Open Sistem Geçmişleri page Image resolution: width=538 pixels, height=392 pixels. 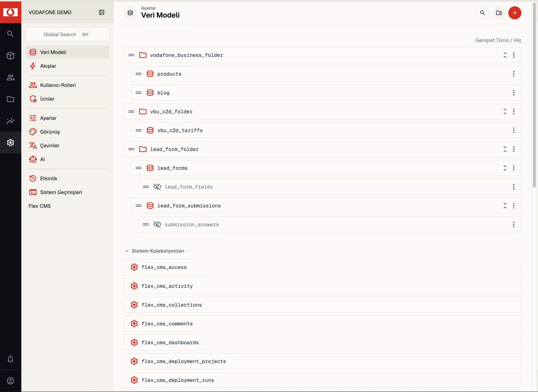(67, 192)
